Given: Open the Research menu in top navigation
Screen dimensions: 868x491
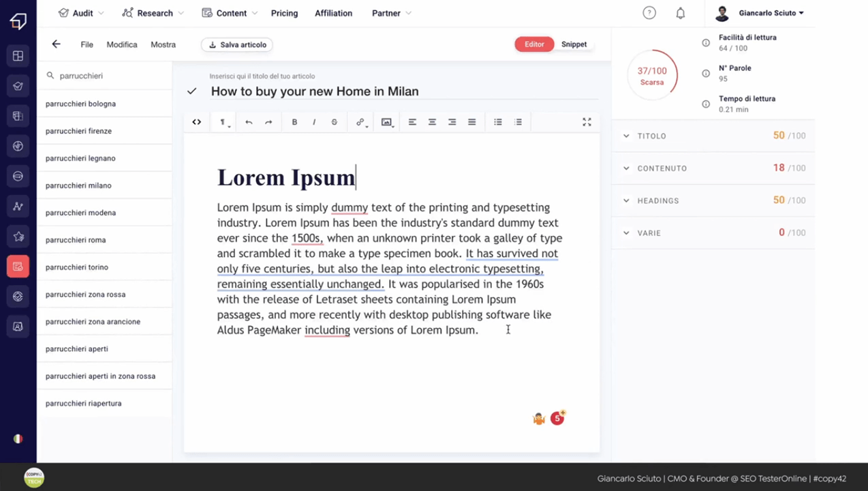Looking at the screenshot, I should tap(154, 13).
